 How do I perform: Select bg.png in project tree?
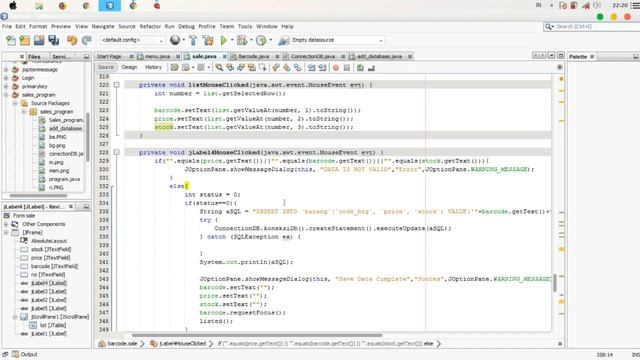pos(57,145)
